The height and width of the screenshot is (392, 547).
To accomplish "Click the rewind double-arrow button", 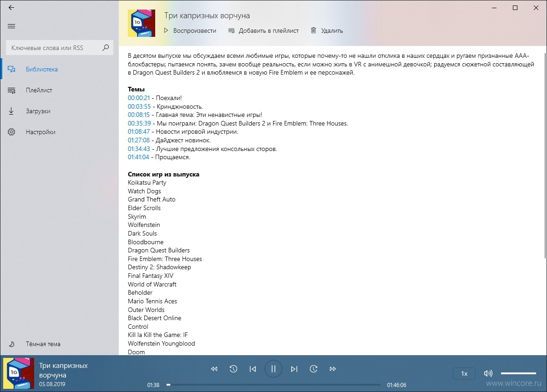I will [x=214, y=369].
